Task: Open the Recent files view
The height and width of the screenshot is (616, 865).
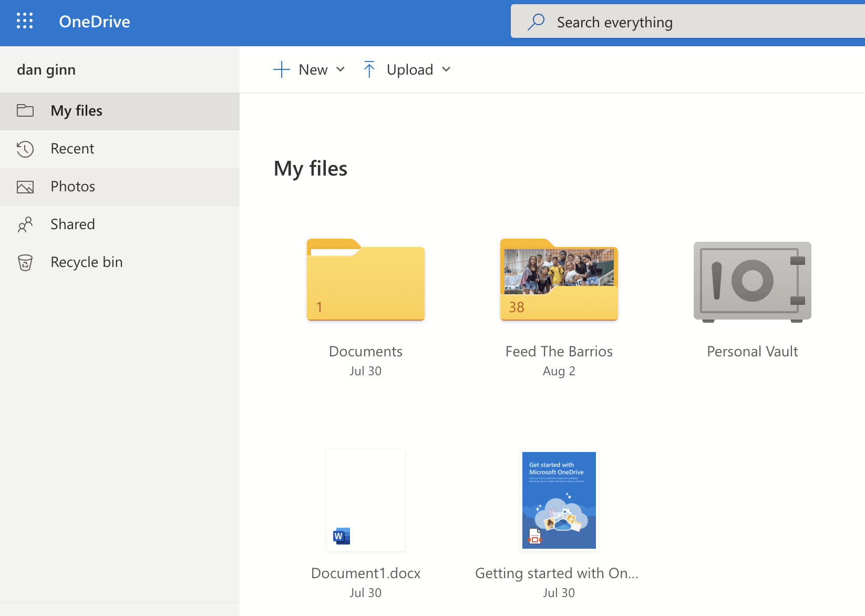Action: coord(72,149)
